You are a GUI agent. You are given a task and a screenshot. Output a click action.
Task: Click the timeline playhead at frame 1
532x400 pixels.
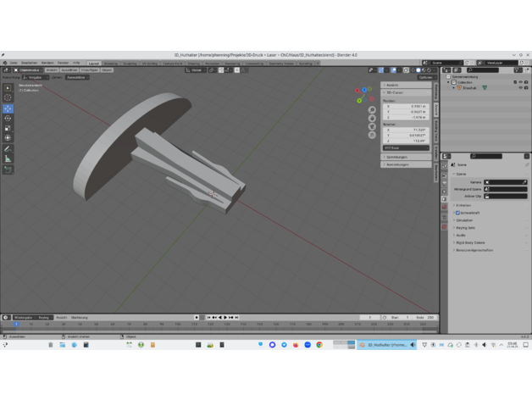click(x=15, y=324)
